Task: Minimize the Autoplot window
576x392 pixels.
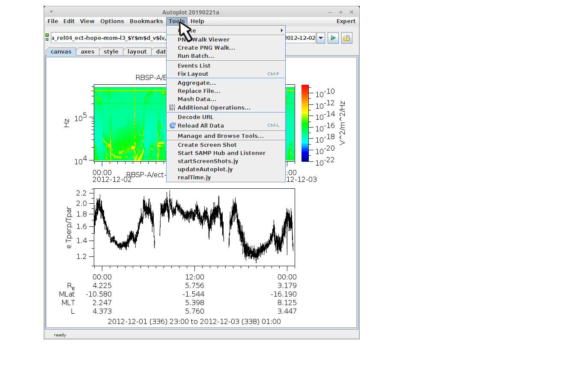Action: coord(330,12)
